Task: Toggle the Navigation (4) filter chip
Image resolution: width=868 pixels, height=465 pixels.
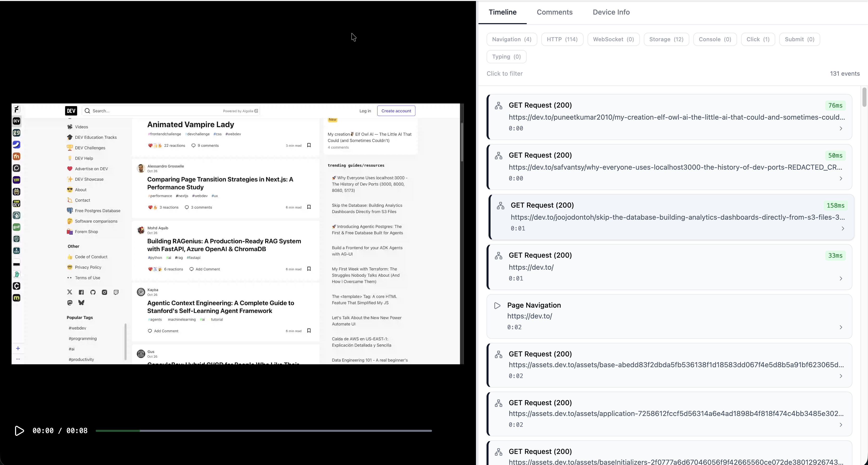Action: pos(511,39)
